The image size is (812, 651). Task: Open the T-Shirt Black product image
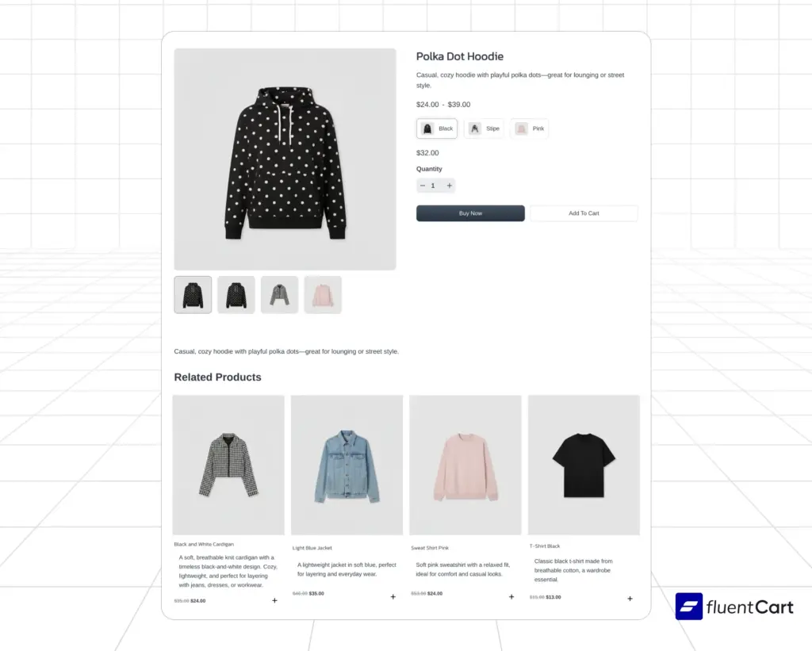coord(584,465)
